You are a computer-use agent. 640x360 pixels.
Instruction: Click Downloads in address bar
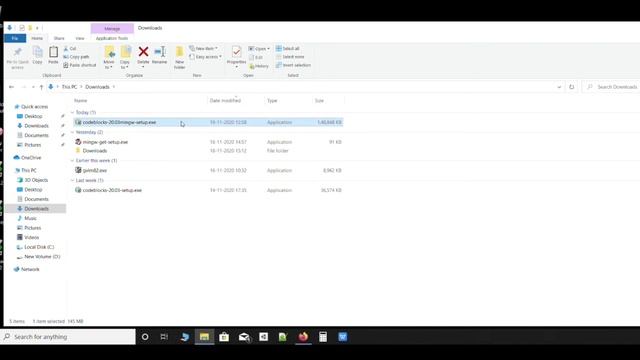[97, 87]
